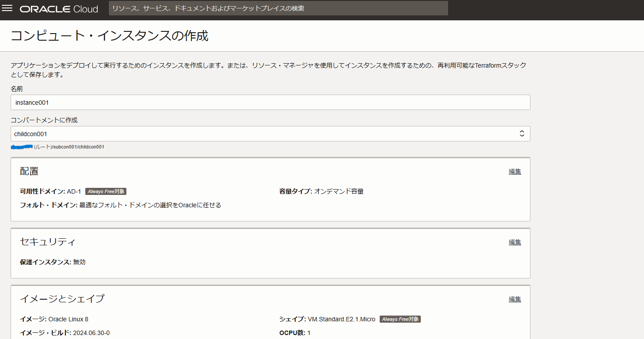644x339 pixels.
Task: Collapse the イメージとシェイプ section
Action: click(x=63, y=298)
